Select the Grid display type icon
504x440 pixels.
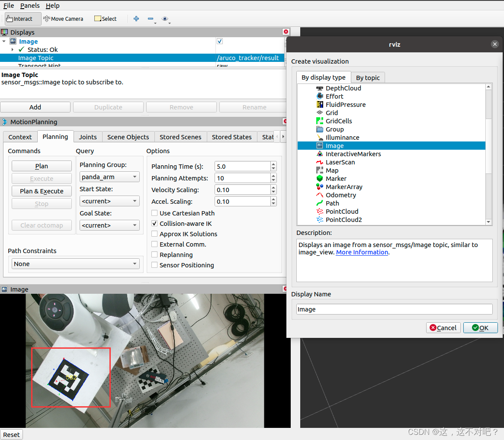pos(319,112)
